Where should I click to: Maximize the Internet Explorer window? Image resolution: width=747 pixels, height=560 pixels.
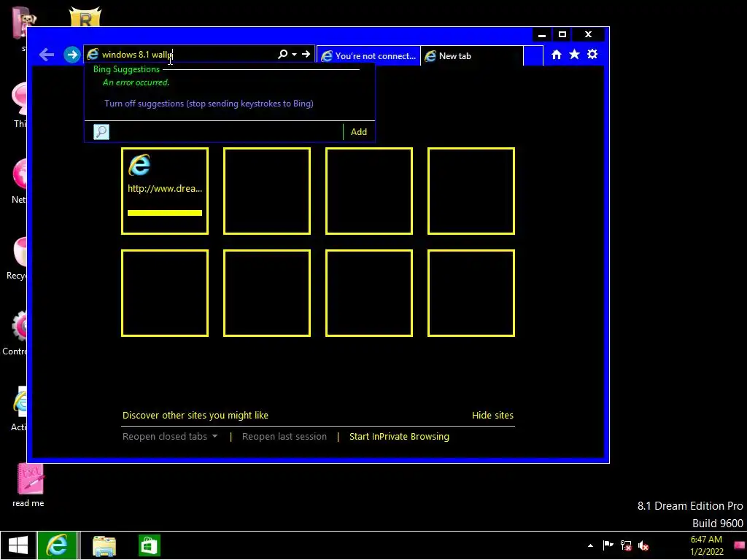(562, 35)
